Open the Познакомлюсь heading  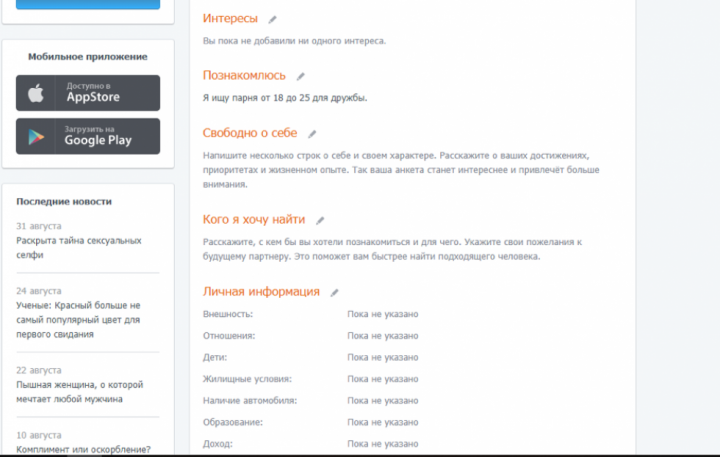244,75
